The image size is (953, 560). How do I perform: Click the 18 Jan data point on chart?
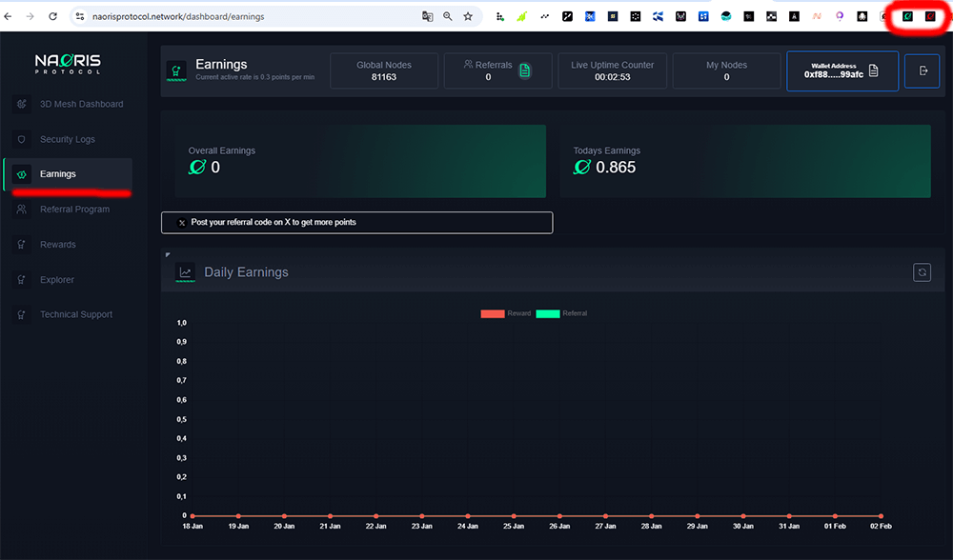[193, 515]
